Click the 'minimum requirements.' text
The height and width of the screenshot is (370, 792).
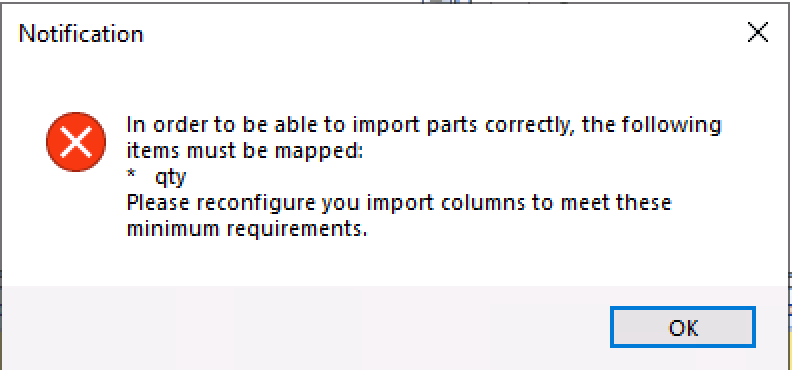(245, 229)
